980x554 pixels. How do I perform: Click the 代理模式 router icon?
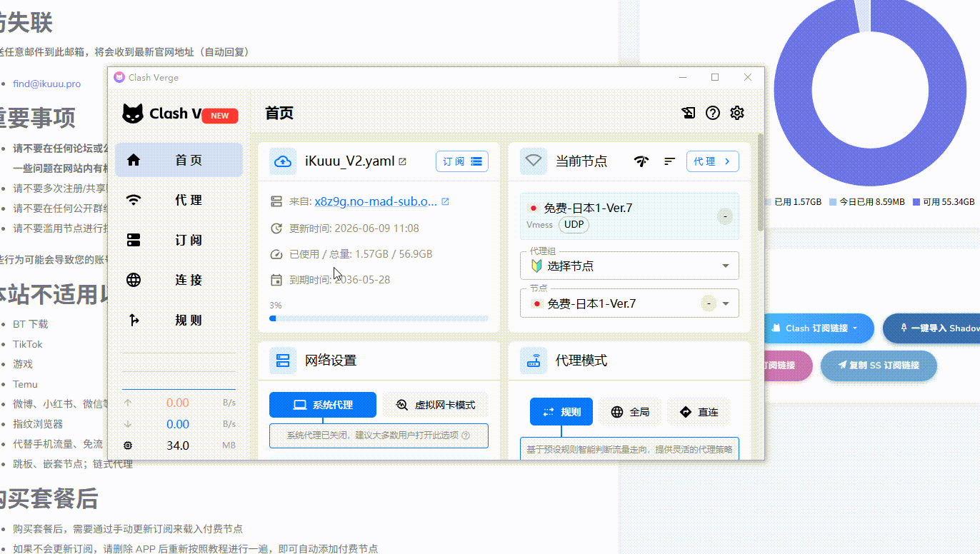[534, 361]
